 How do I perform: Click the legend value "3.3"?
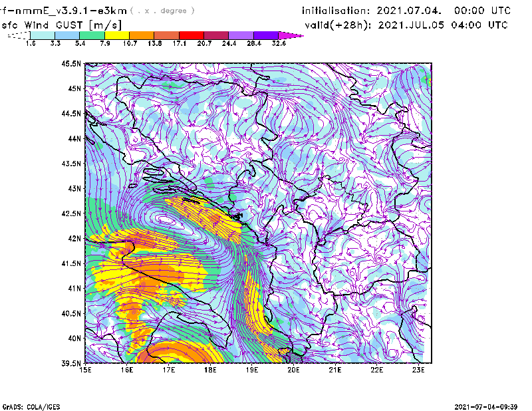coord(55,43)
